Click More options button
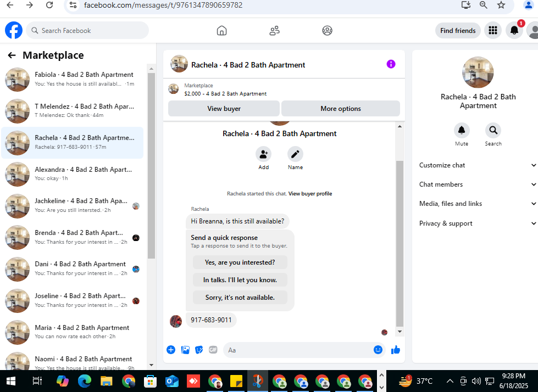 [340, 109]
